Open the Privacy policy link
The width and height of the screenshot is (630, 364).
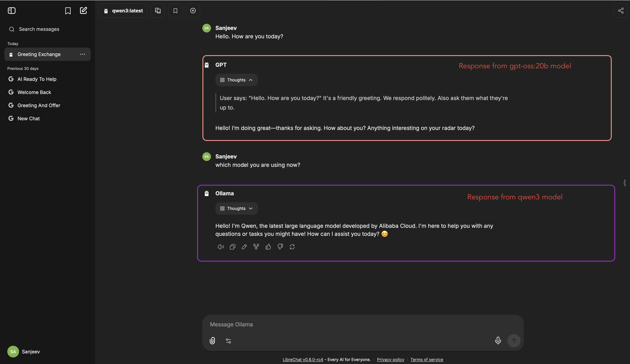pyautogui.click(x=390, y=359)
